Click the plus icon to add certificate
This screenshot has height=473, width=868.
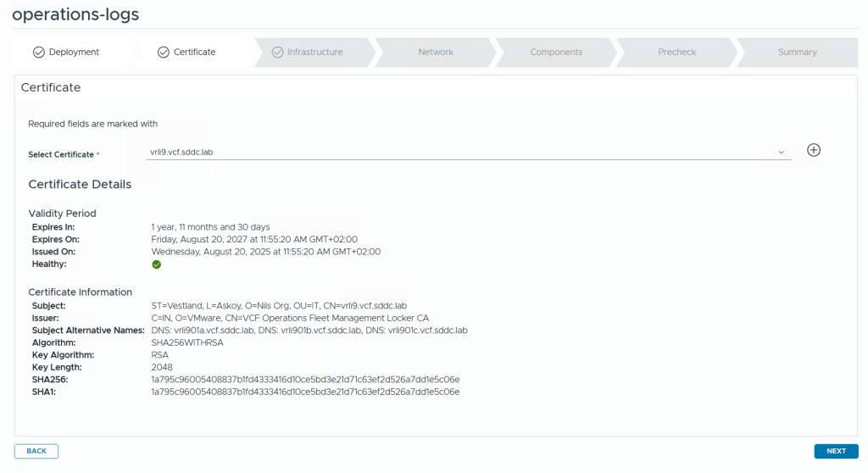[813, 150]
